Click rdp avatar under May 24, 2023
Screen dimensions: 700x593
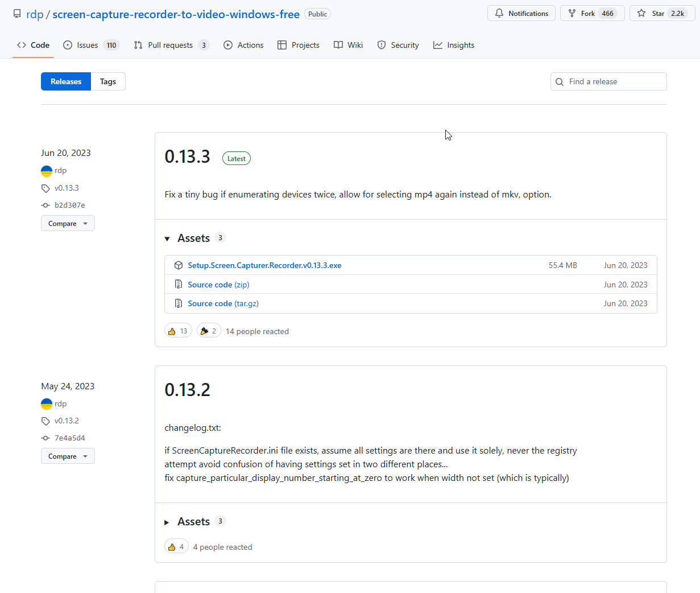click(47, 404)
